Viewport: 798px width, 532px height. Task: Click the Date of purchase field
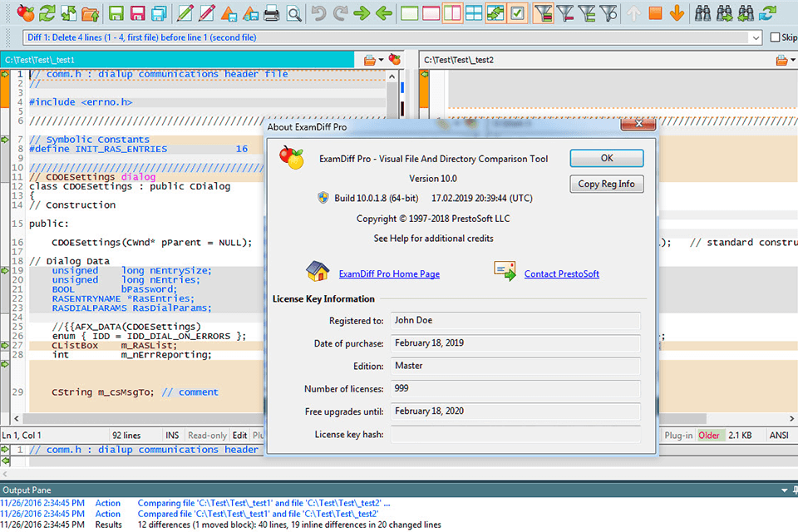pos(515,343)
